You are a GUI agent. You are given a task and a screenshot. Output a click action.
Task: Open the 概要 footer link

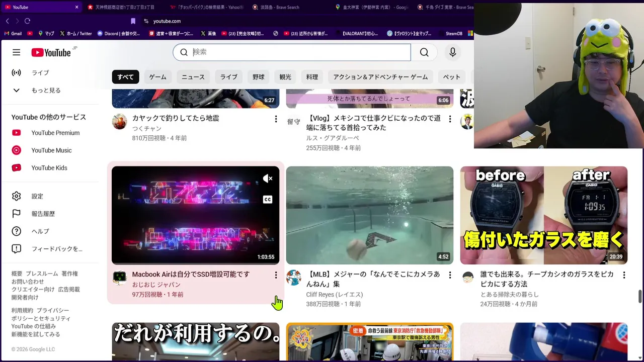[17, 274]
